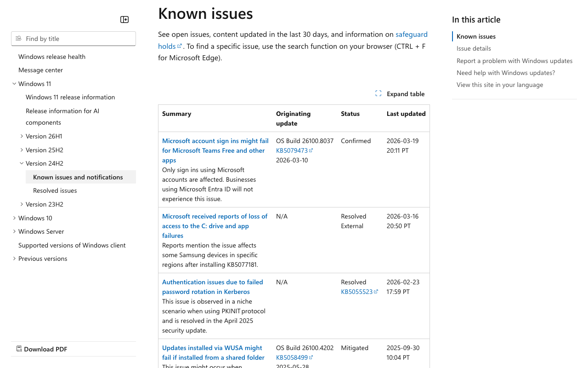Go to Issue details in article outline

474,48
